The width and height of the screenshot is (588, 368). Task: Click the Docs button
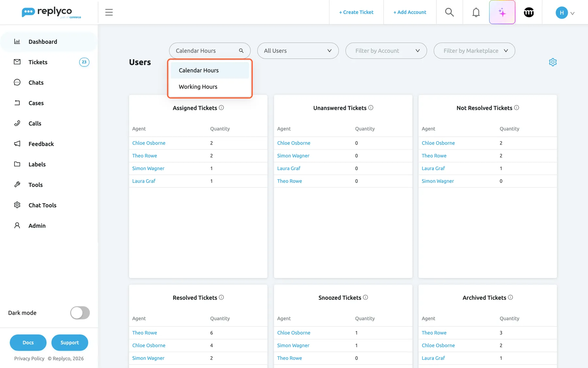tap(28, 342)
